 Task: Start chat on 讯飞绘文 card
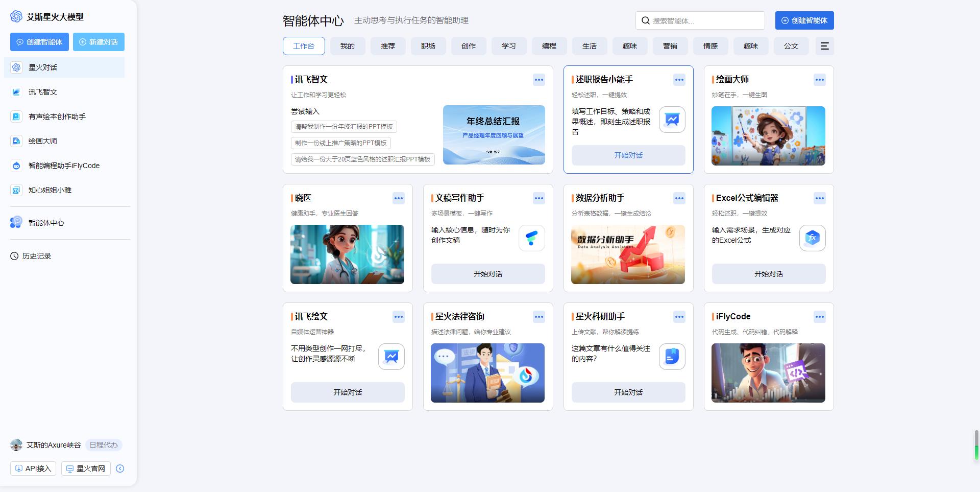point(348,392)
